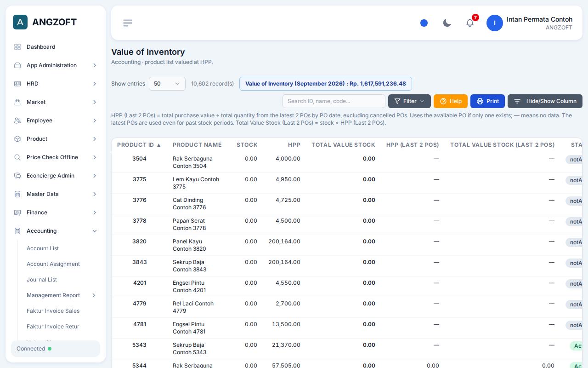Viewport: 588px width, 368px height.
Task: Expand App Administration chevron
Action: (x=95, y=65)
